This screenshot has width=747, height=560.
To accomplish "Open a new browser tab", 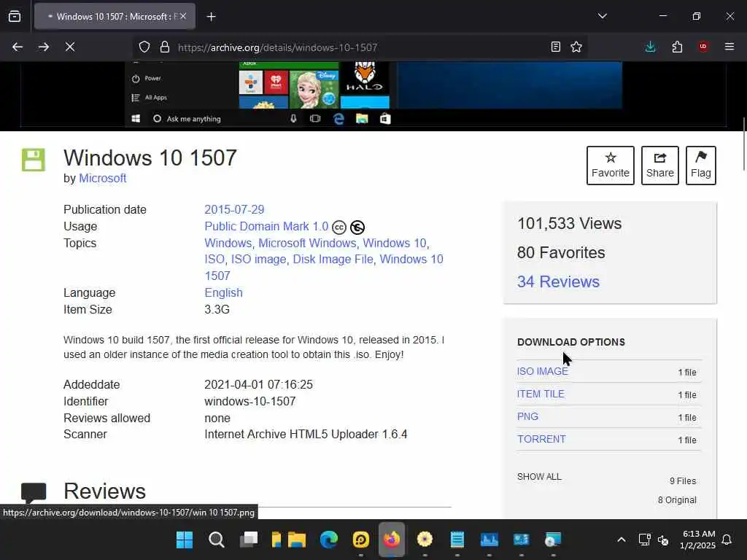I will coord(211,17).
